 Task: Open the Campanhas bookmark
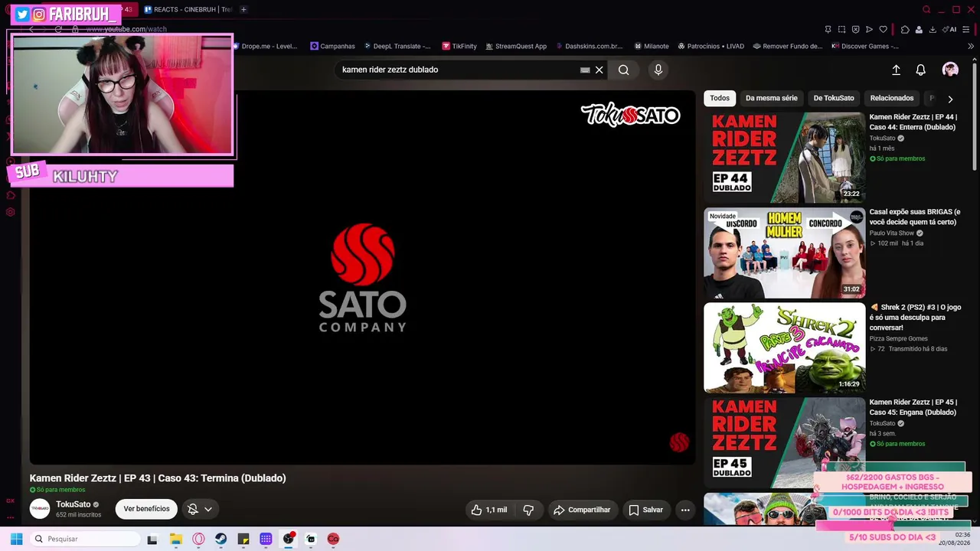[x=332, y=46]
